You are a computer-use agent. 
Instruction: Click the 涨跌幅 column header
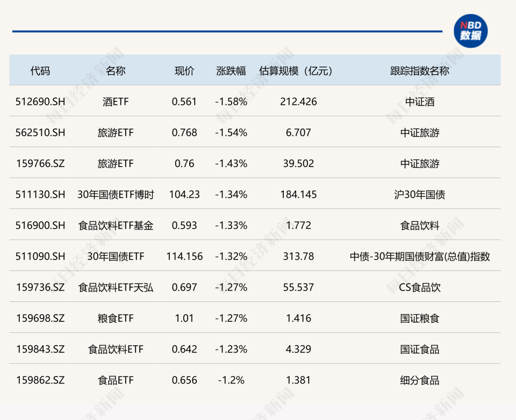(228, 70)
